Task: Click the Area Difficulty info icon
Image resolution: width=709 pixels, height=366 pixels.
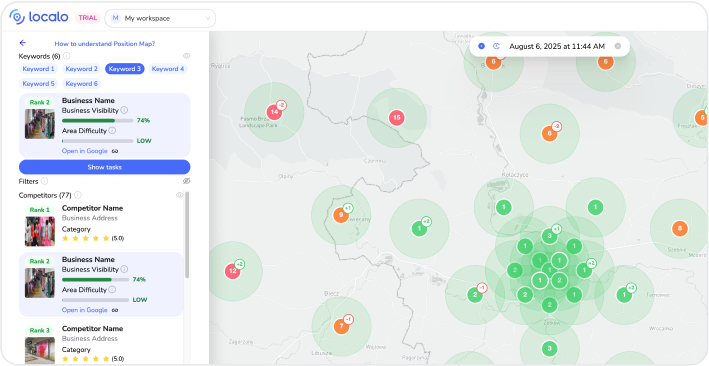Action: [112, 130]
